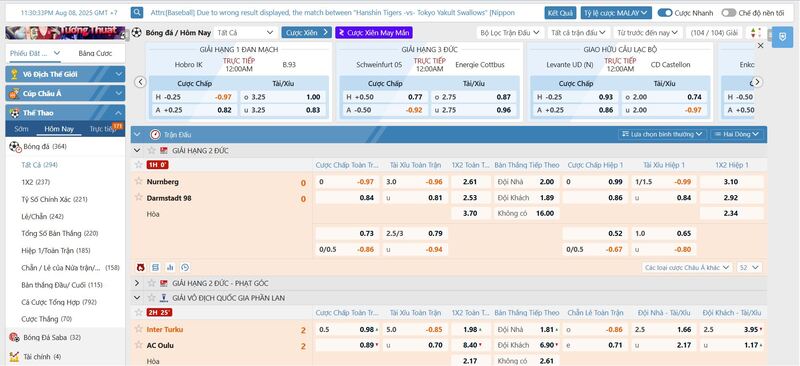Open the shield betslip icon
Image resolution: width=800 pixels, height=366 pixels.
tap(782, 37)
